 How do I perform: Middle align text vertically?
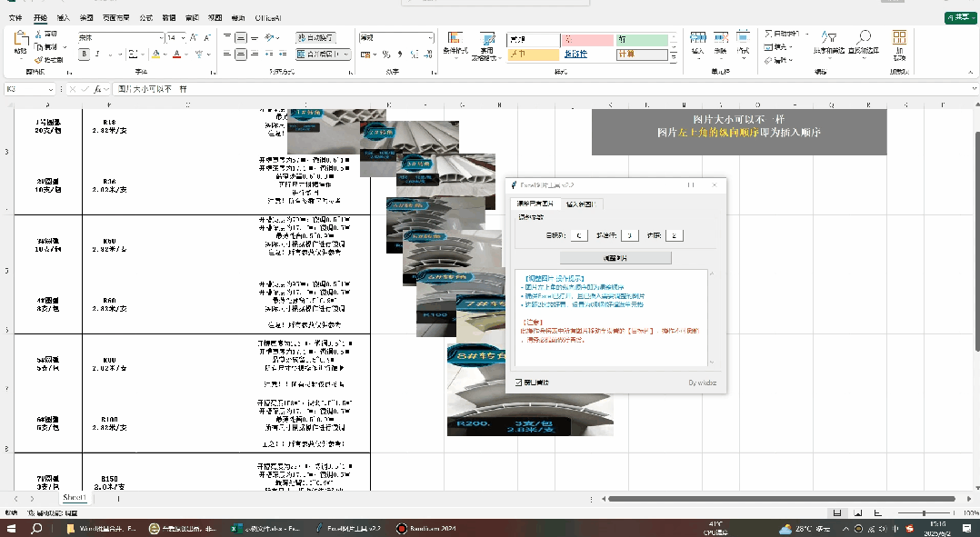point(241,38)
